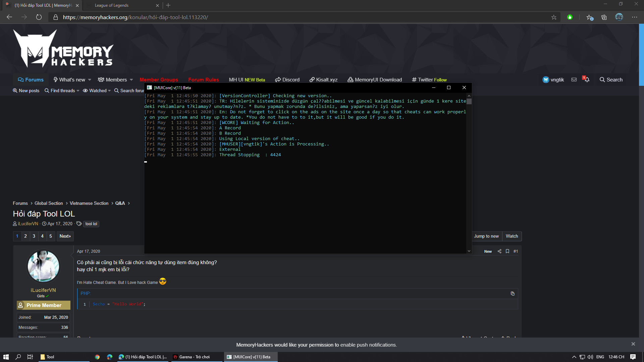Image resolution: width=644 pixels, height=362 pixels.
Task: Go to Vietnamese Section breadcrumb
Action: click(x=89, y=203)
